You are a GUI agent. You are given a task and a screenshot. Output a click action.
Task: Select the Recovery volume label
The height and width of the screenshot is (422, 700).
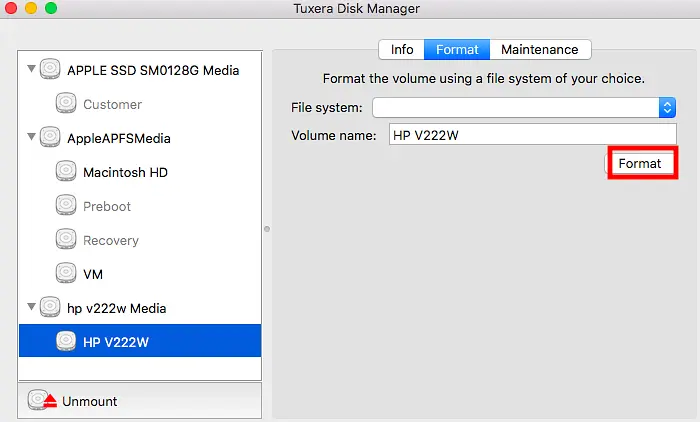click(111, 241)
